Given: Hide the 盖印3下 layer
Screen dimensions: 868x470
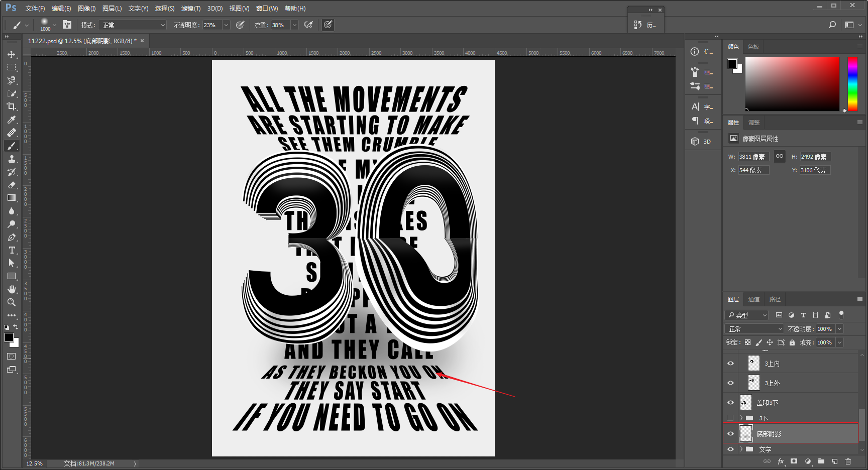Looking at the screenshot, I should click(730, 403).
